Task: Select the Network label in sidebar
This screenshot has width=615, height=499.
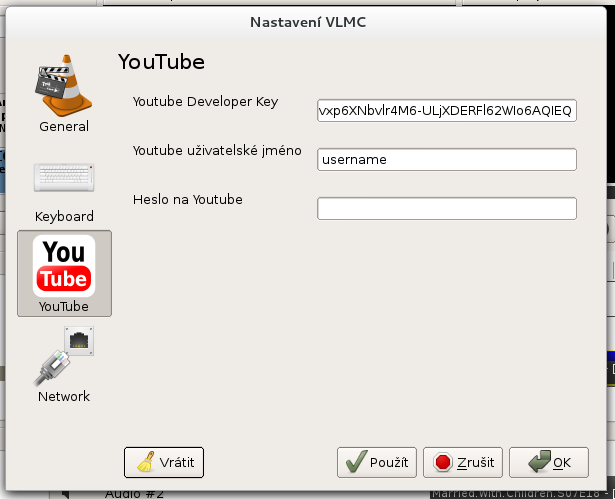Action: pyautogui.click(x=64, y=397)
